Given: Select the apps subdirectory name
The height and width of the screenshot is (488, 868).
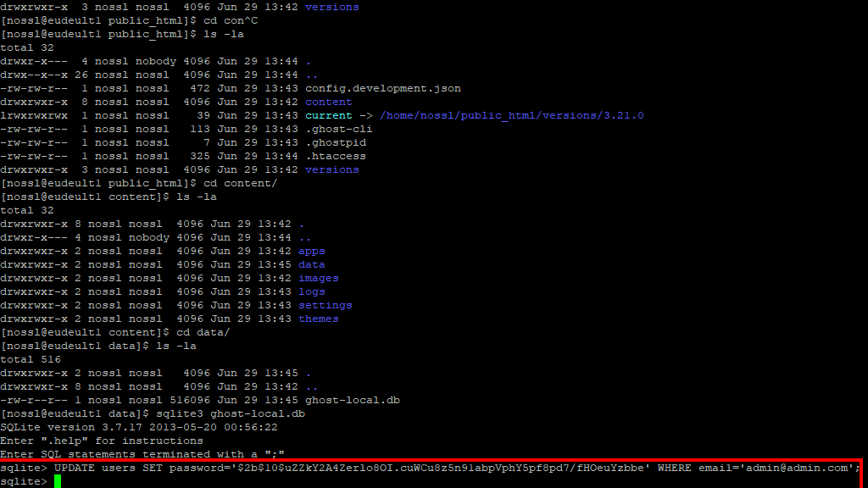Looking at the screenshot, I should coord(311,250).
